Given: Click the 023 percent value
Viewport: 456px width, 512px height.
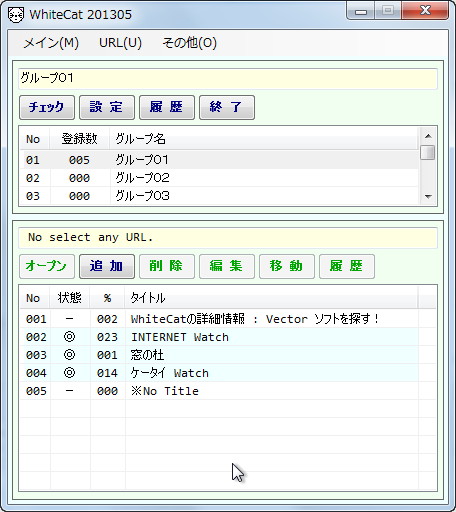Looking at the screenshot, I should tap(107, 337).
